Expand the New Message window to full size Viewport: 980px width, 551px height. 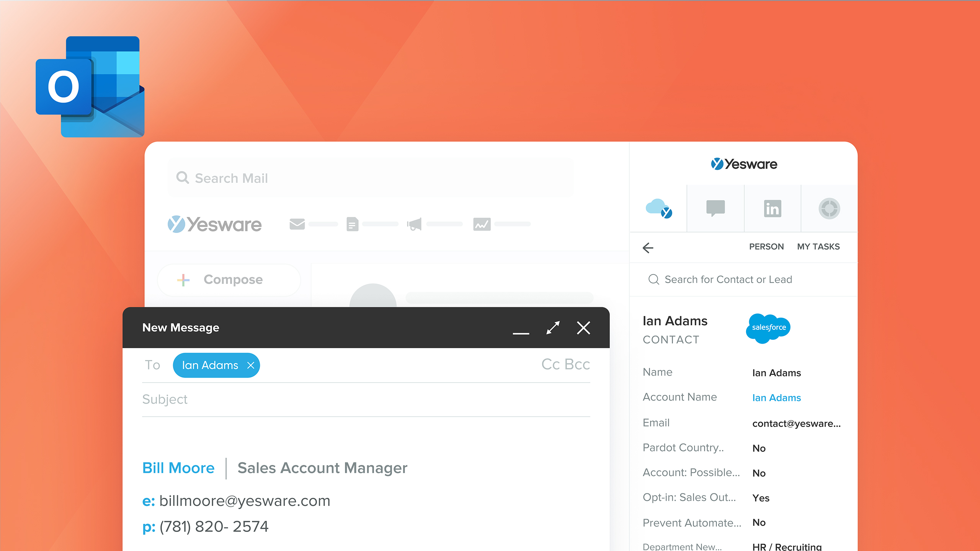pyautogui.click(x=553, y=328)
